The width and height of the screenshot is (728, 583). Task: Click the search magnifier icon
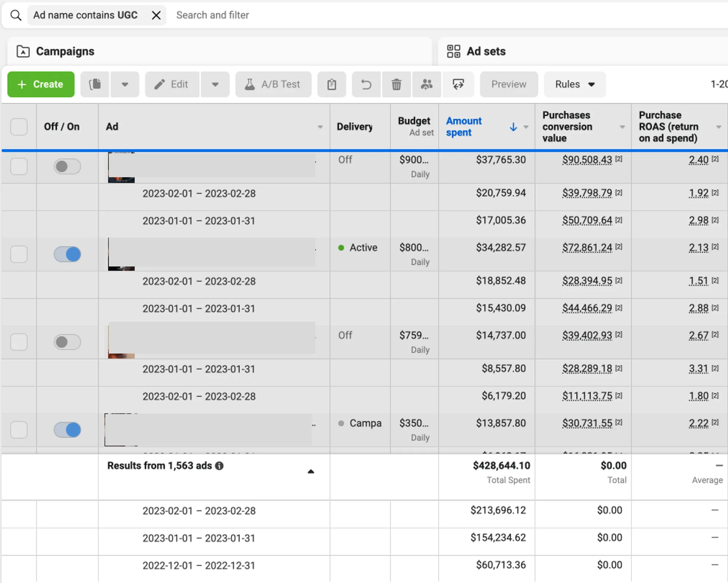(x=16, y=15)
